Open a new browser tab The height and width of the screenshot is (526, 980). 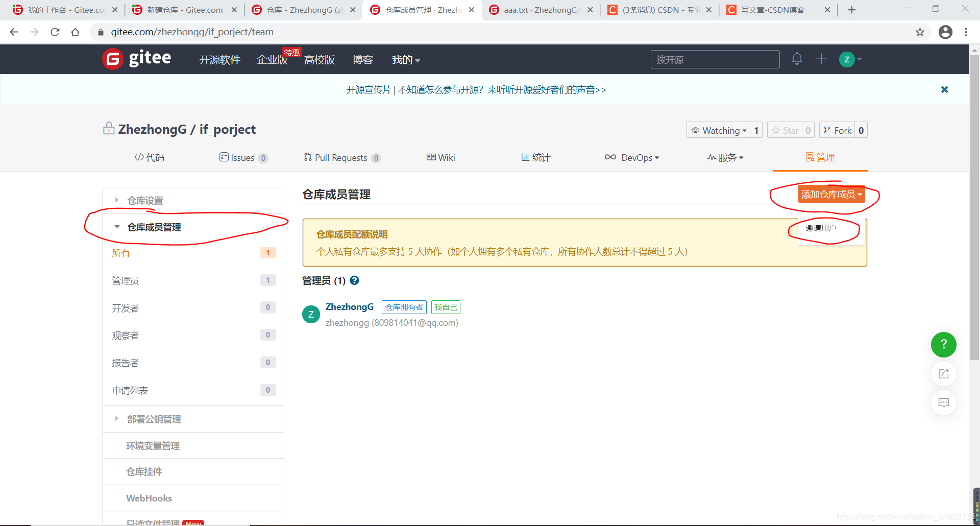[x=851, y=10]
